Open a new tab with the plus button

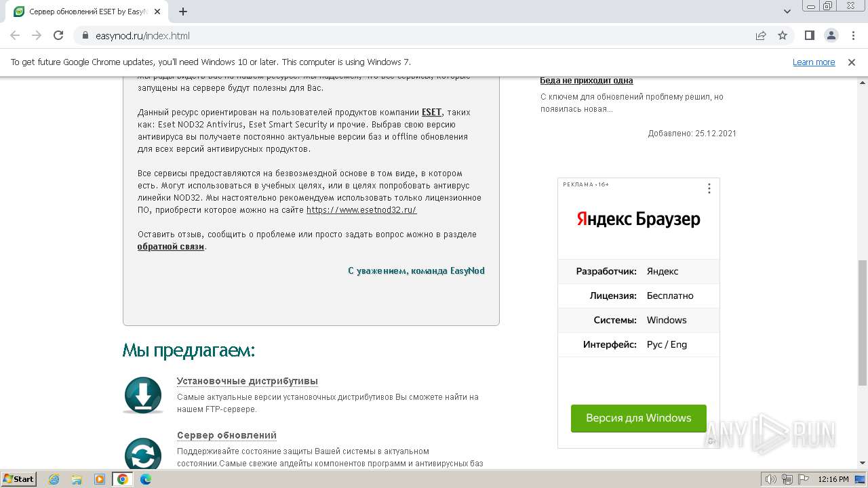pos(183,12)
